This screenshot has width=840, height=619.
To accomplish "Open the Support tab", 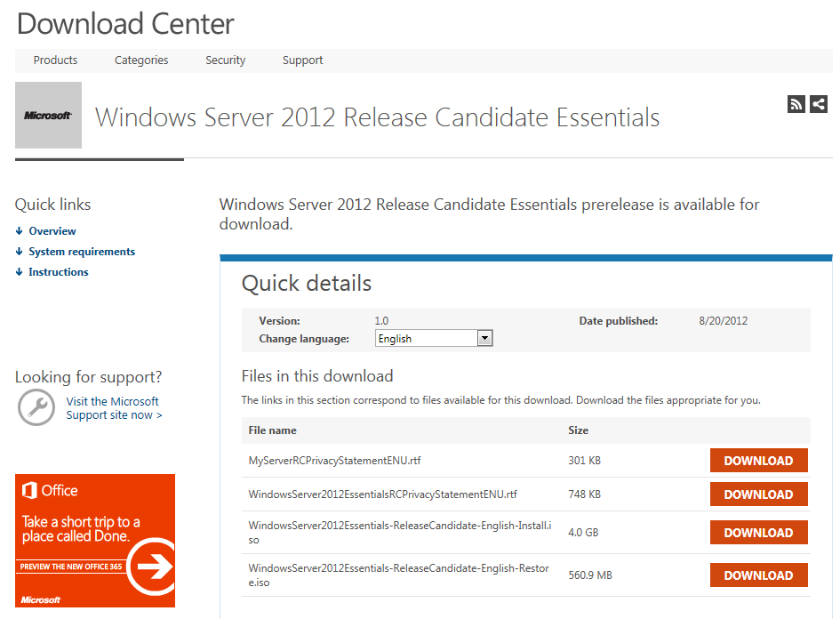I will pyautogui.click(x=302, y=60).
